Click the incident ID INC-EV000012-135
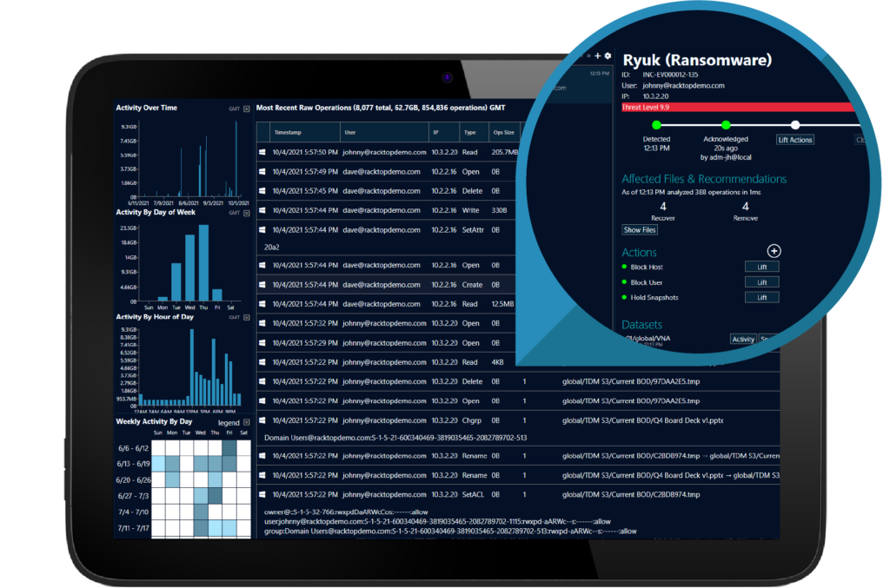 click(670, 75)
